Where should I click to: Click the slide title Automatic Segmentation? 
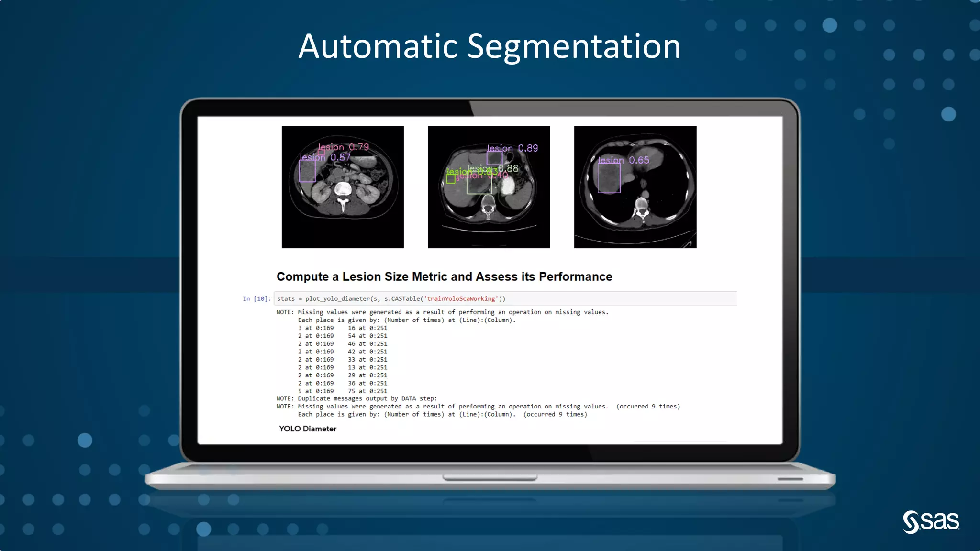pos(490,46)
